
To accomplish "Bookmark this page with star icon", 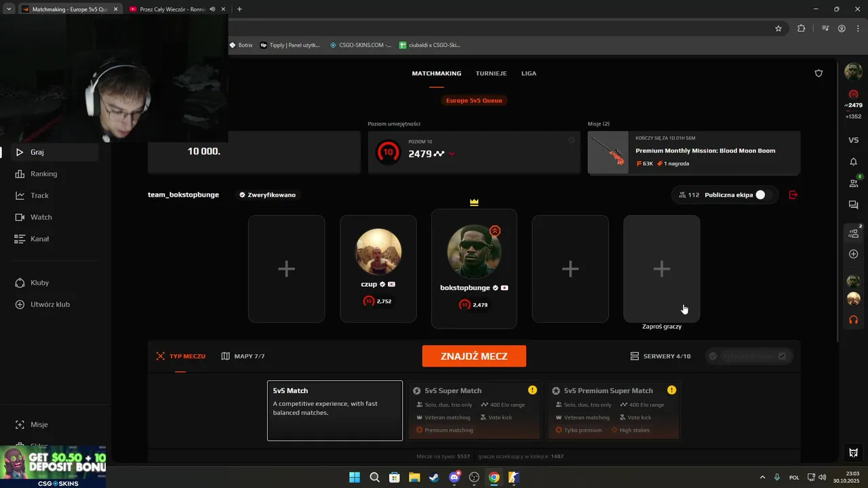I will point(778,28).
